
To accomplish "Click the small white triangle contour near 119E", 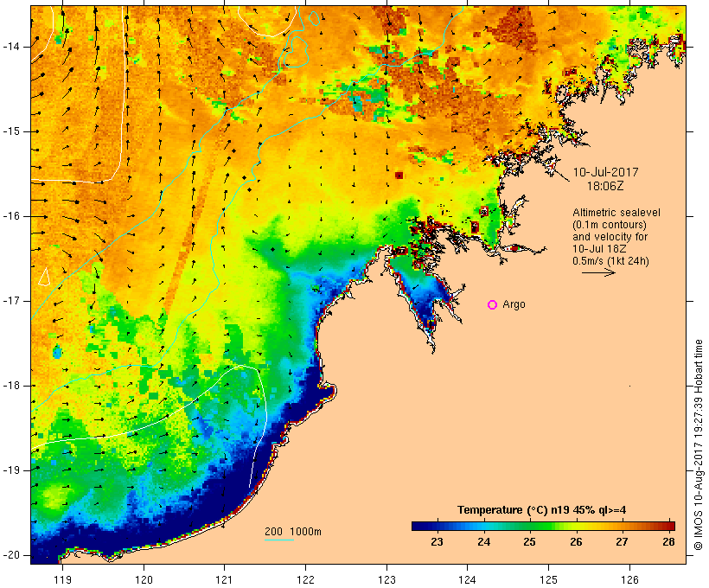I will 44,277.
